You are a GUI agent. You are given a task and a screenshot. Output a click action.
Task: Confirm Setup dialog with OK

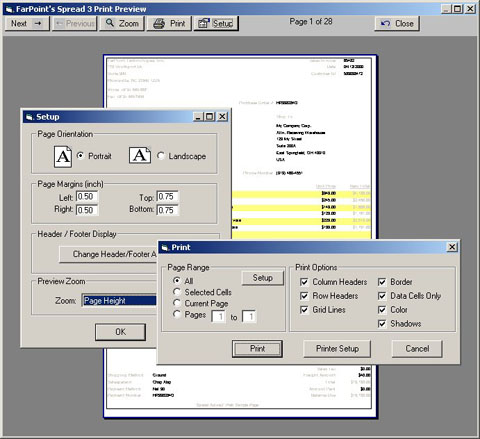pyautogui.click(x=120, y=332)
